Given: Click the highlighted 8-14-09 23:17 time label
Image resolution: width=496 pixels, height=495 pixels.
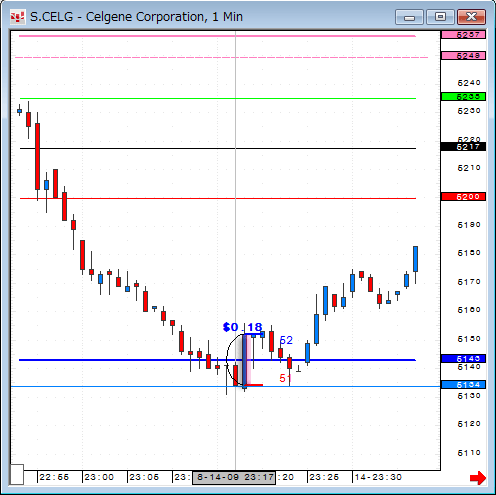Looking at the screenshot, I should 234,478.
